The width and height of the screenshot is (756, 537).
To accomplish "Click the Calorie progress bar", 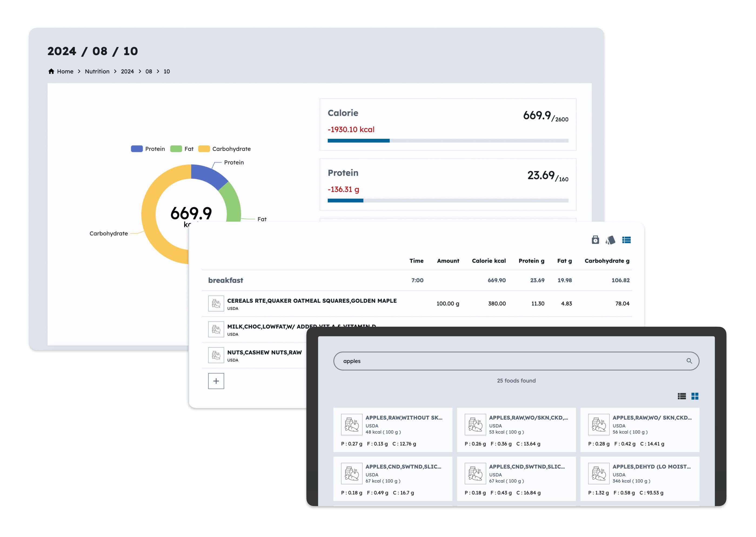I will click(x=448, y=141).
